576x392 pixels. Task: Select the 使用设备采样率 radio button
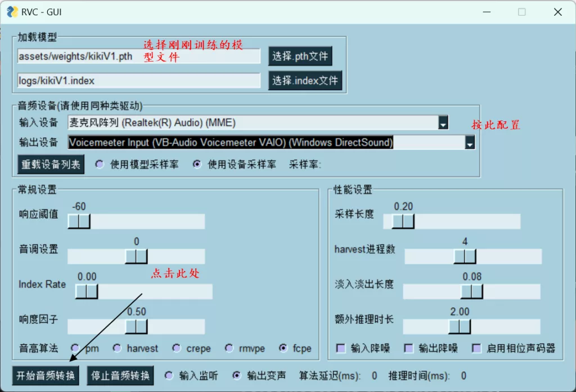click(x=197, y=165)
